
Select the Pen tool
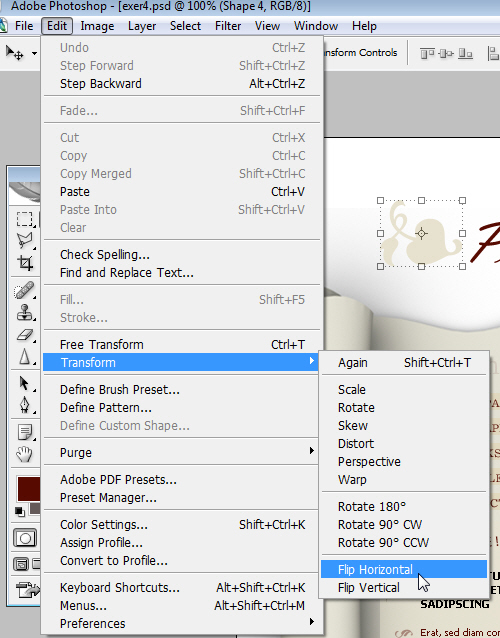tap(24, 404)
